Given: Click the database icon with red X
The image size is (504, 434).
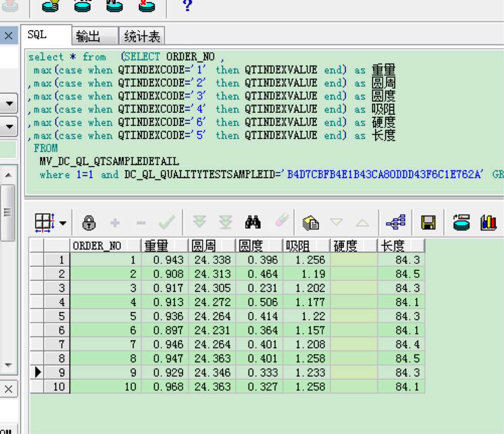Looking at the screenshot, I should (147, 6).
